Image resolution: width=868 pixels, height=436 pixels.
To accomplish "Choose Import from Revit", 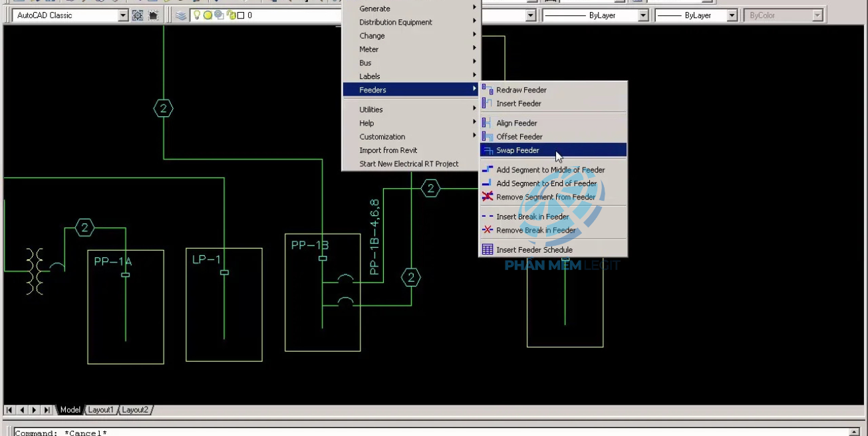I will [411, 150].
